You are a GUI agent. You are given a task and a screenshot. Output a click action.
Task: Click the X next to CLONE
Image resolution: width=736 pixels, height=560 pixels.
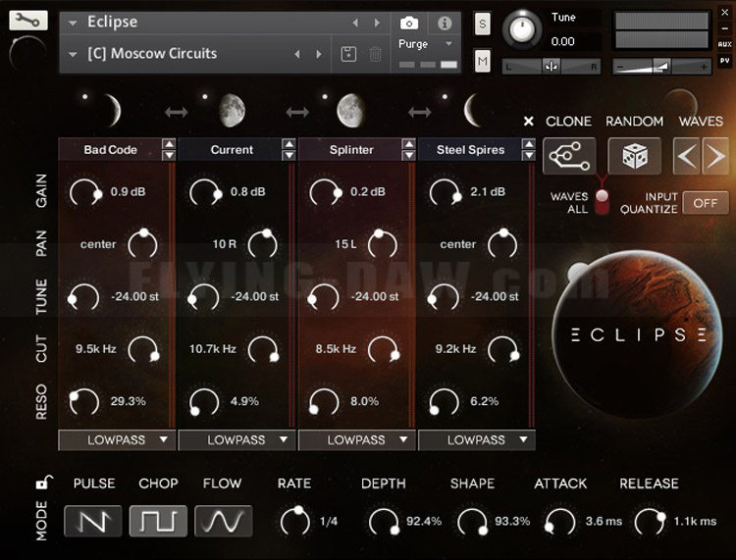(529, 122)
